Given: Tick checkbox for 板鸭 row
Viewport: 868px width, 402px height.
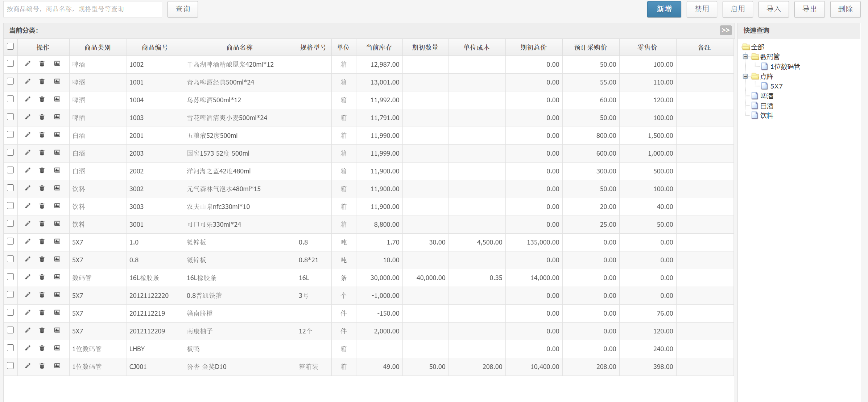Looking at the screenshot, I should pos(11,348).
